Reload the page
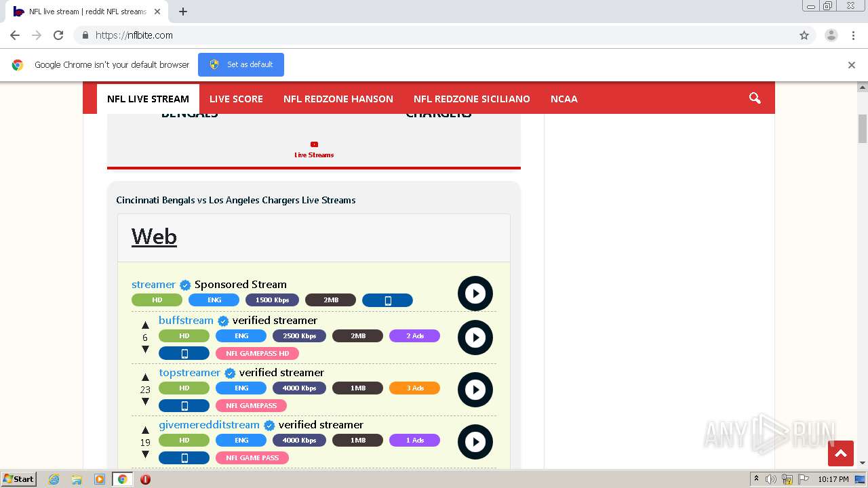 [x=58, y=35]
